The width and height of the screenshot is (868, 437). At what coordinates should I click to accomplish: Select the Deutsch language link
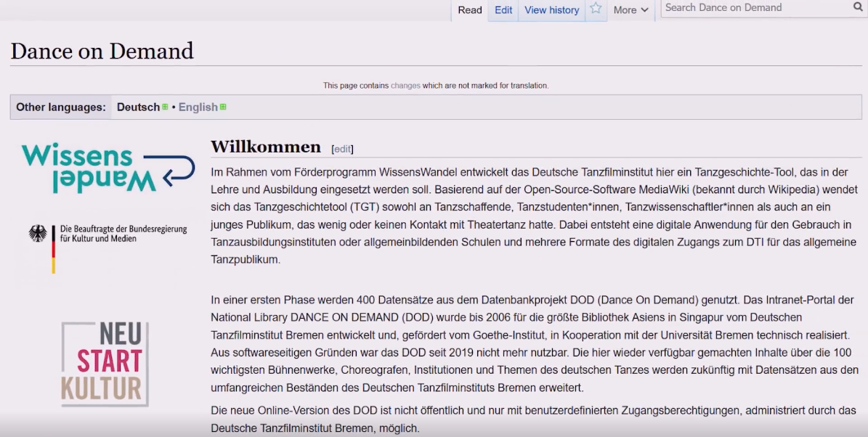tap(138, 107)
